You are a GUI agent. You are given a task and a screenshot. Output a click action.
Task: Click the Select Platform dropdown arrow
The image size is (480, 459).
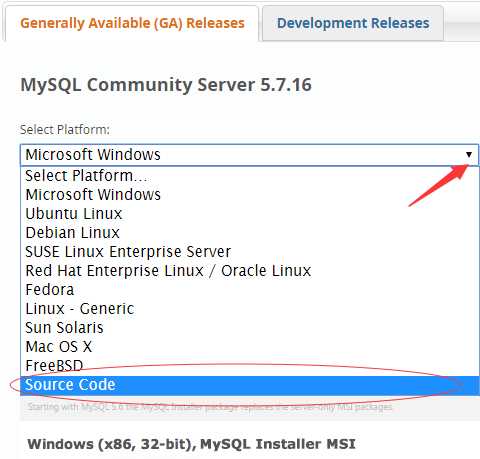point(469,155)
